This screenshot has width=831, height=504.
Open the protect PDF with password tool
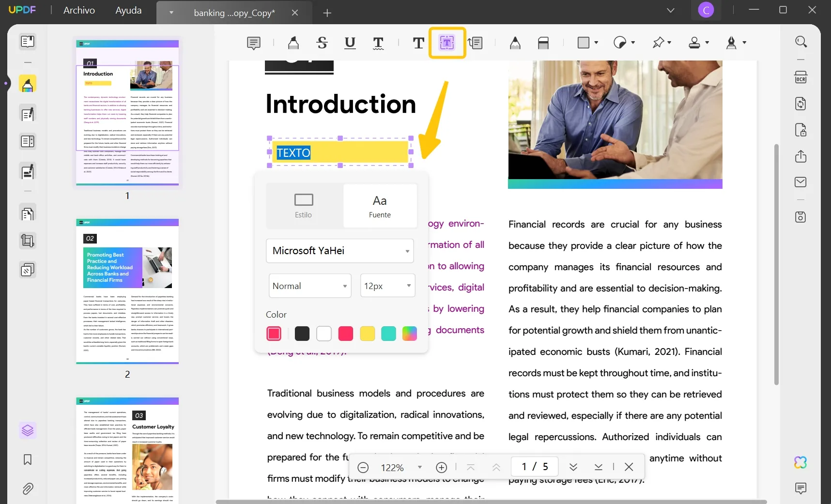(801, 130)
